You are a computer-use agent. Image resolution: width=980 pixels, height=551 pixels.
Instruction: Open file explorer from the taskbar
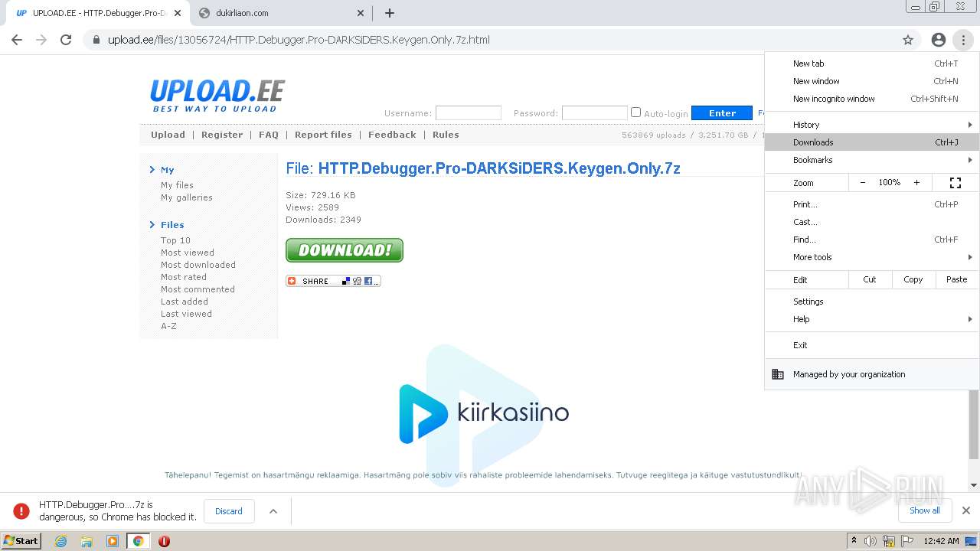pyautogui.click(x=87, y=541)
